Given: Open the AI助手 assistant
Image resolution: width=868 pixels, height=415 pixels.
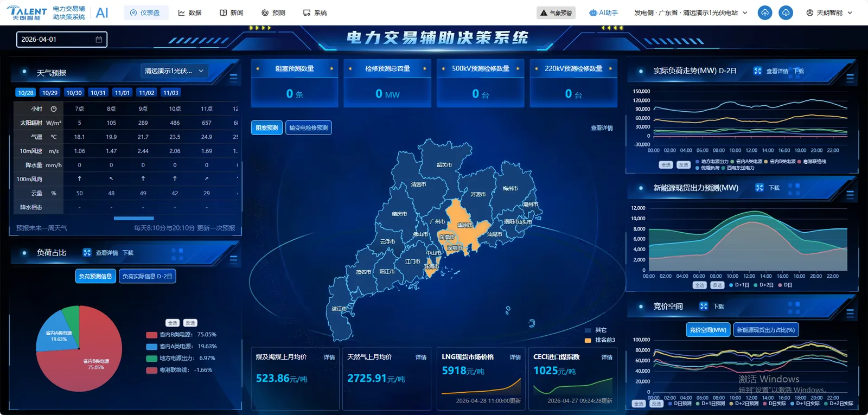Looking at the screenshot, I should [604, 12].
